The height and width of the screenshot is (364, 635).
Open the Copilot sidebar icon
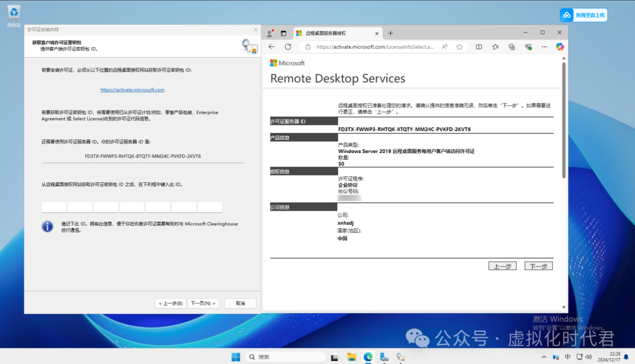tap(560, 47)
